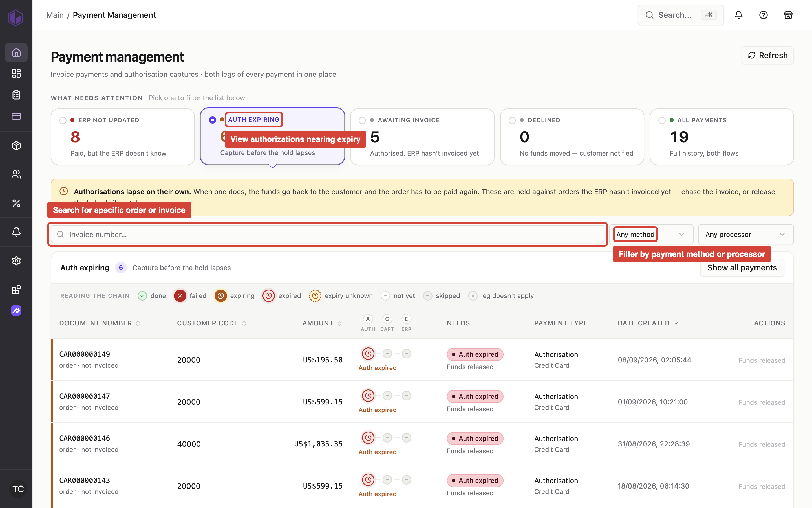
Task: Open the add-widgets icon in the sidebar
Action: click(x=16, y=290)
